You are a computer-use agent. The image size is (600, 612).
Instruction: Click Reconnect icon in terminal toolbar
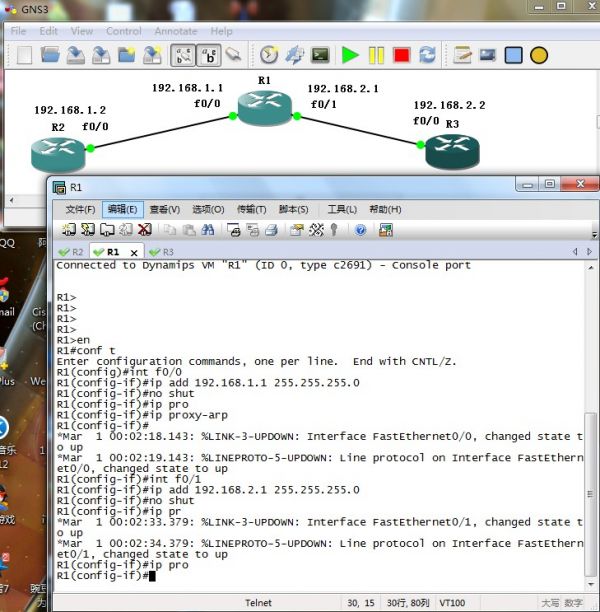point(126,230)
